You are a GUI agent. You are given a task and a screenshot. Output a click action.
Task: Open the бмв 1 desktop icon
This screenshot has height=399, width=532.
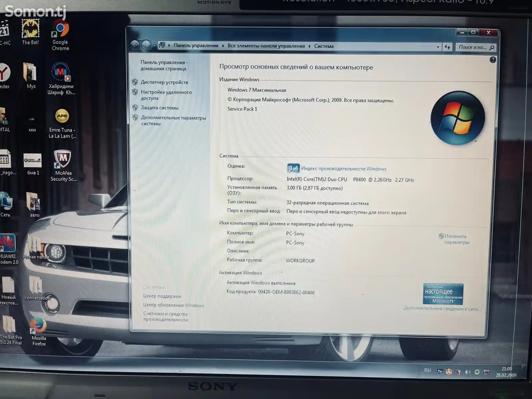pyautogui.click(x=33, y=164)
